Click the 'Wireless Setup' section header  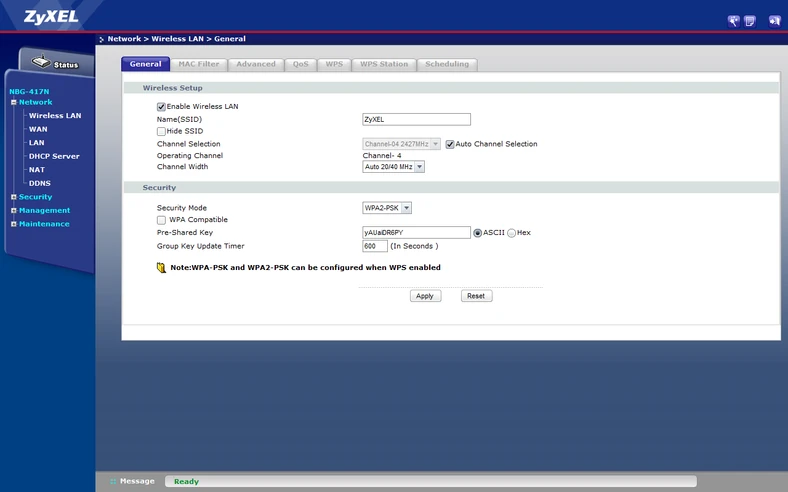172,88
